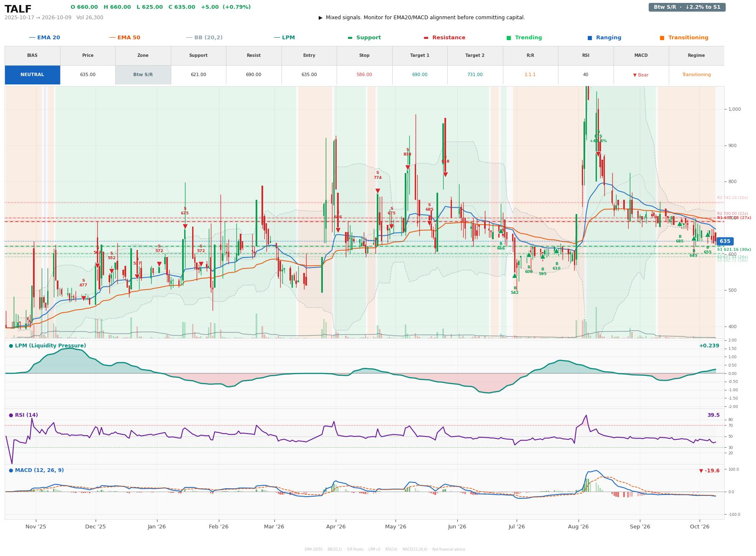Screen dimensions: 756x556
Task: Click the 586.00 stop value
Action: click(x=364, y=75)
